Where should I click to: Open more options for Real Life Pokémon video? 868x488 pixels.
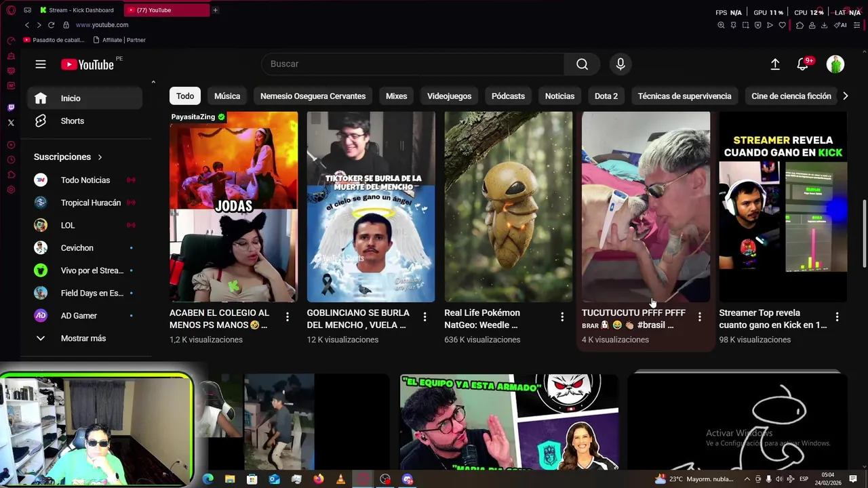point(562,317)
